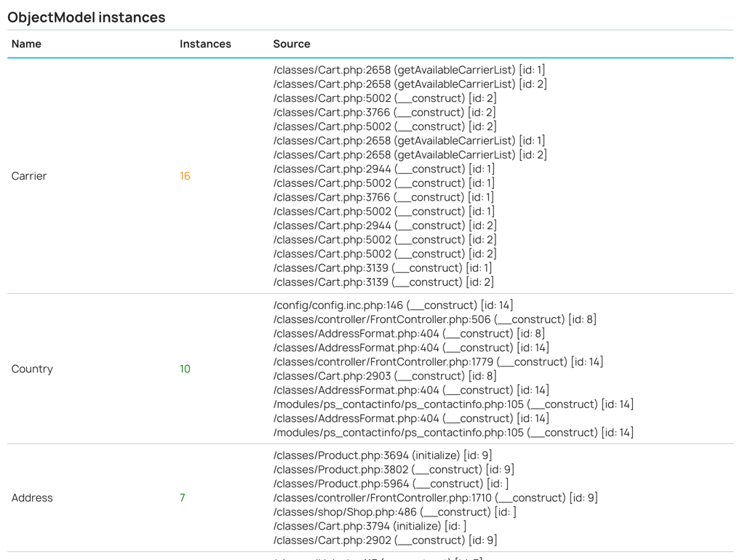Click the Source column header
The height and width of the screenshot is (560, 745).
click(292, 44)
